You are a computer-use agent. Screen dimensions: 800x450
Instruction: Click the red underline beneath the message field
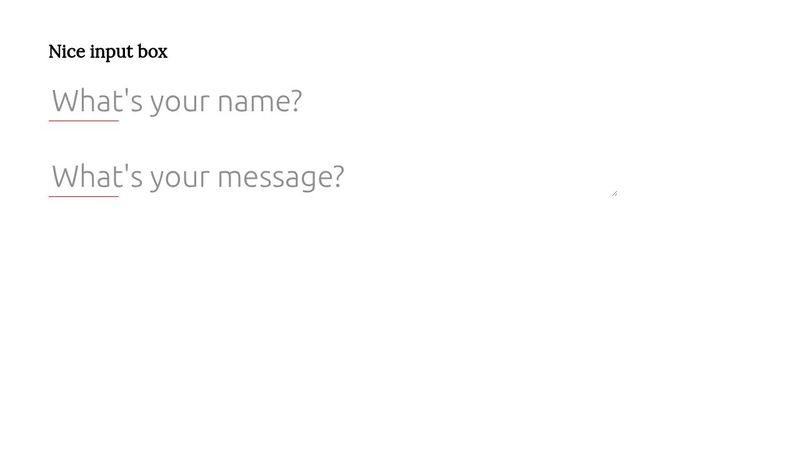click(84, 196)
